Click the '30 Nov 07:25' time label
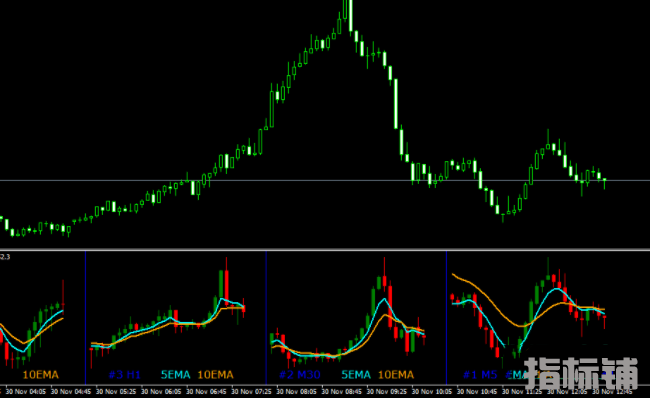 pos(251,392)
